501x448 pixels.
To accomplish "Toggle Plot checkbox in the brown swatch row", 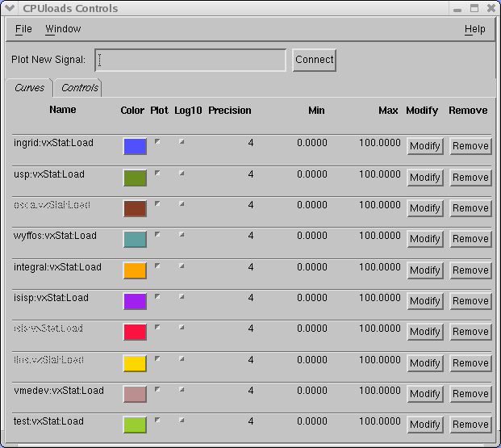I will [x=157, y=203].
